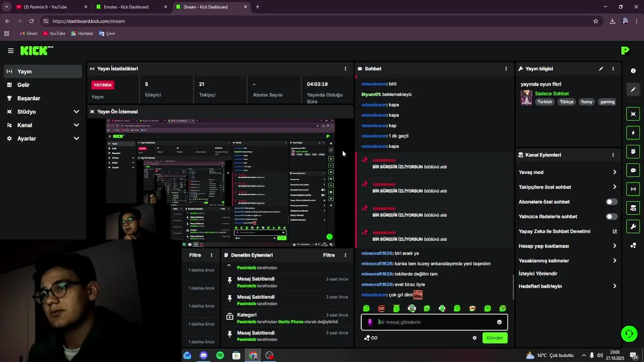
Task: Toggle Abonelere özel sohbet switch
Action: pos(611,202)
